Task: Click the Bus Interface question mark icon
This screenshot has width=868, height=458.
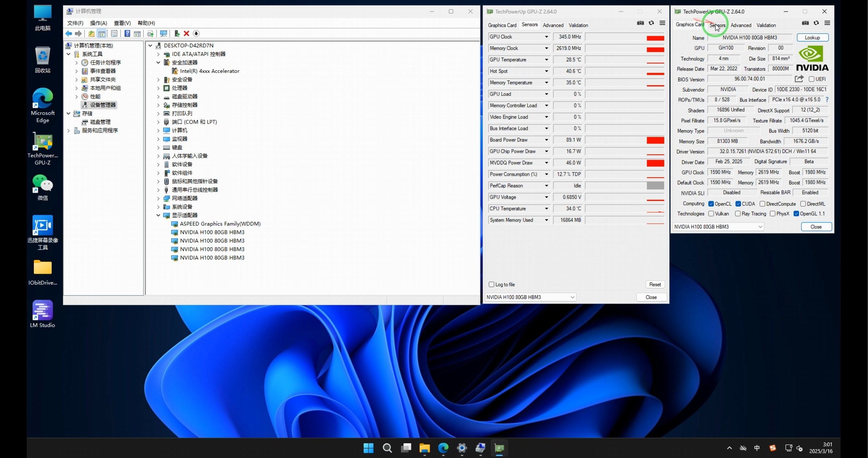Action: pos(827,100)
